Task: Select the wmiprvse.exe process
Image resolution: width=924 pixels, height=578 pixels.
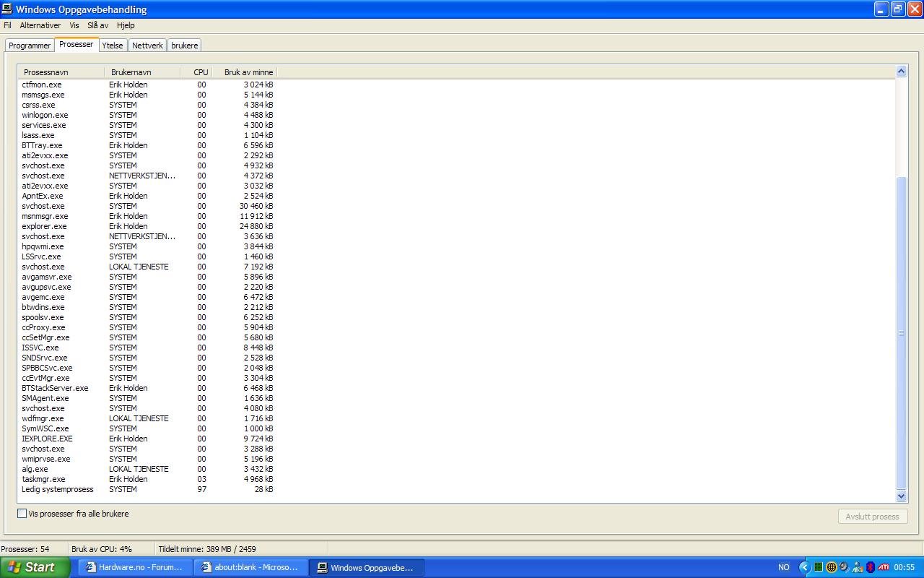Action: point(147,459)
